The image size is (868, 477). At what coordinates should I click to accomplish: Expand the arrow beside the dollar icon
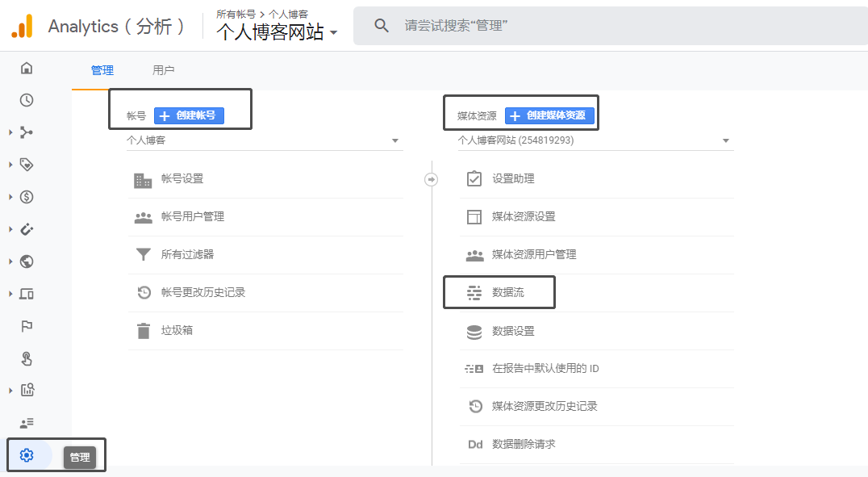[x=10, y=197]
